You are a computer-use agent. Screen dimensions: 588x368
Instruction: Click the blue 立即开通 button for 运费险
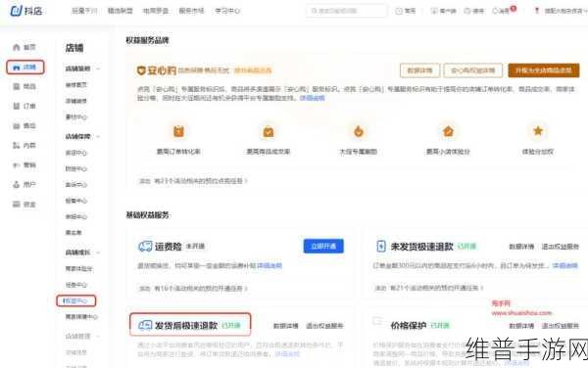[323, 246]
